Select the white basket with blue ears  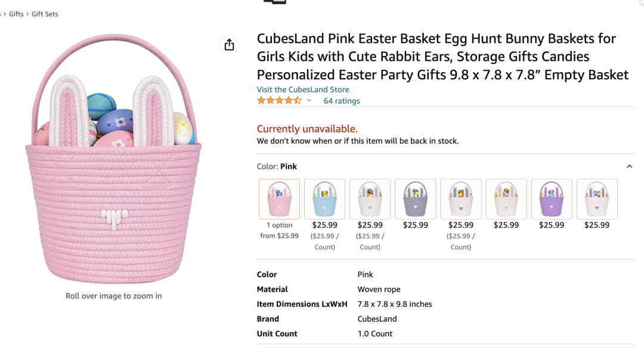pyautogui.click(x=370, y=199)
